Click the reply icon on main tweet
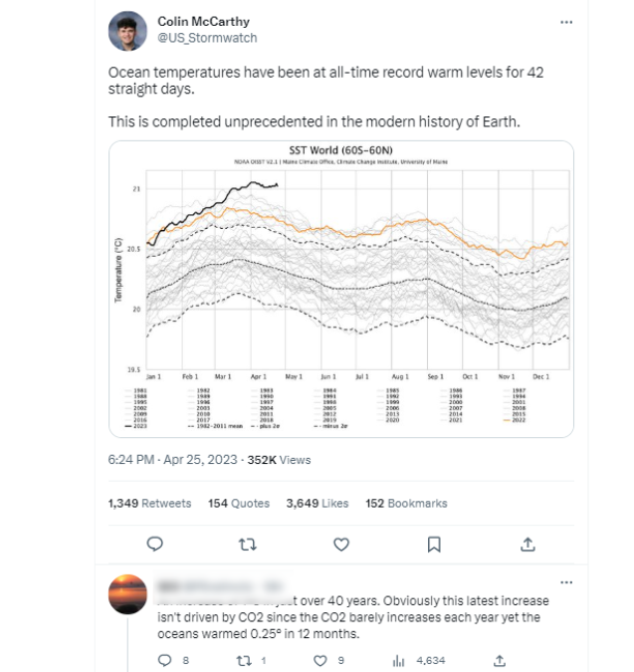 click(154, 544)
